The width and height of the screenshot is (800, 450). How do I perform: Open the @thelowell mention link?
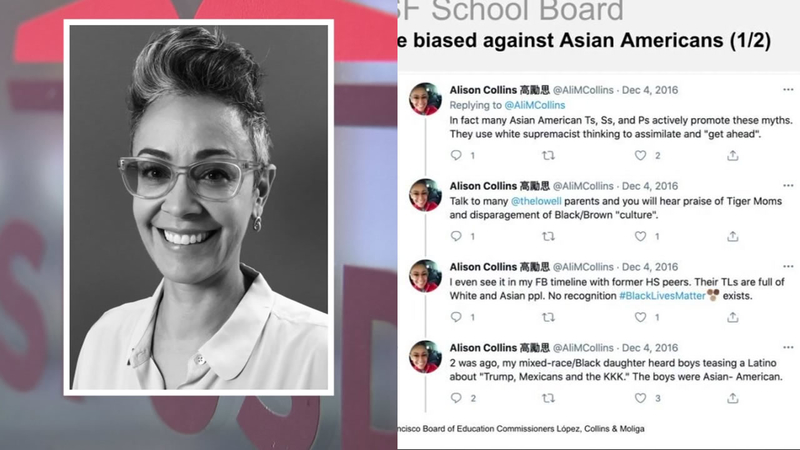point(536,202)
